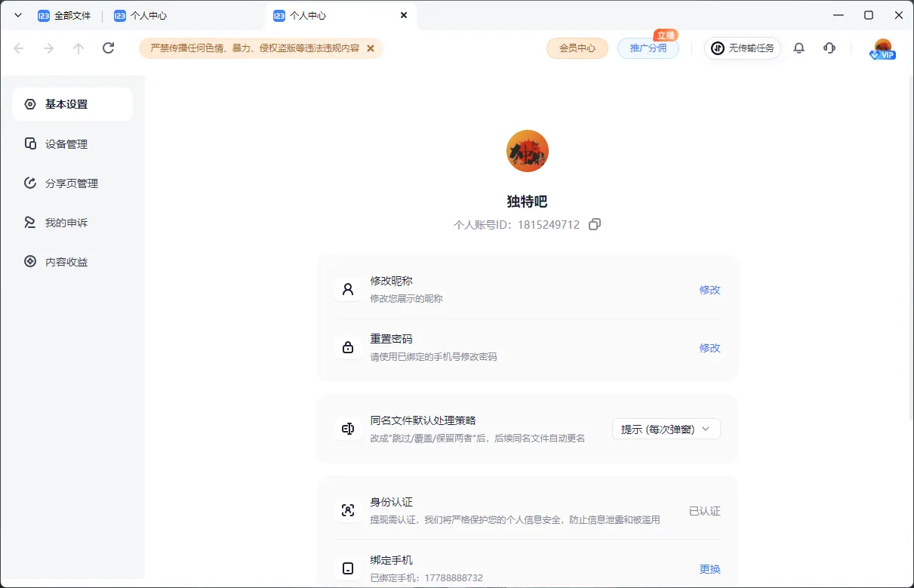914x588 pixels.
Task: Open 推广分佣 promotion button
Action: pos(648,48)
